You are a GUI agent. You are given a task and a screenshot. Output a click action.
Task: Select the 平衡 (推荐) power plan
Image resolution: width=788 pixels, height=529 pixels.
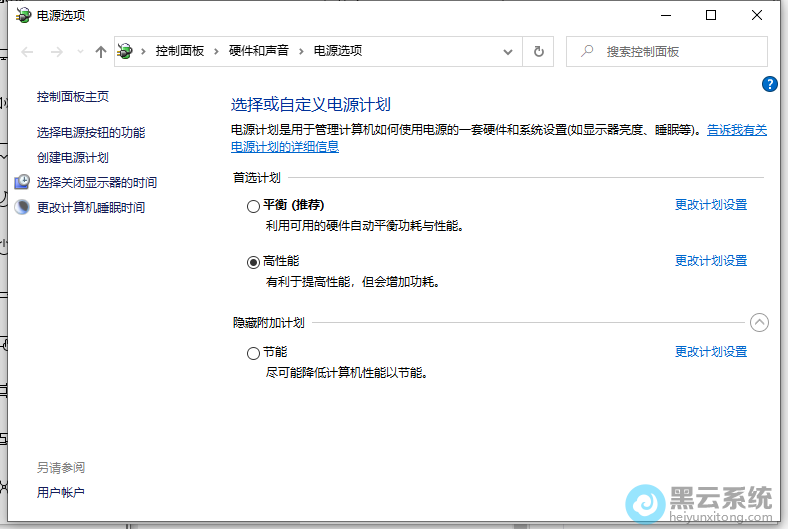[x=253, y=206]
